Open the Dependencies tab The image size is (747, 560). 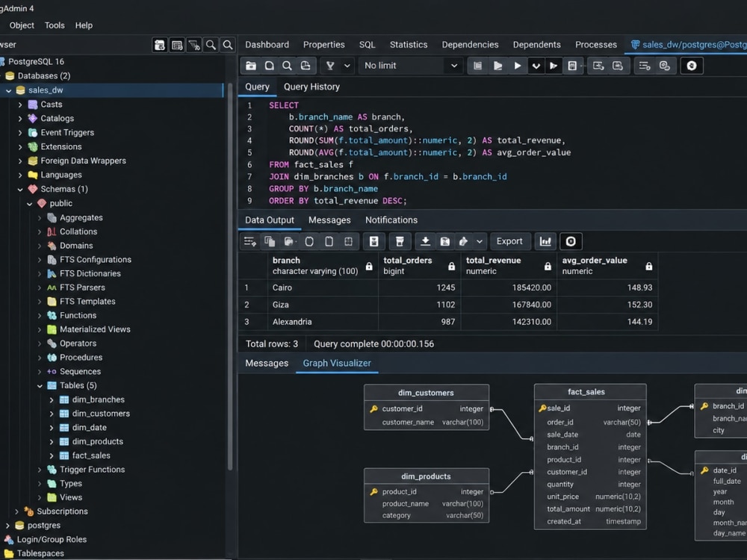point(470,44)
